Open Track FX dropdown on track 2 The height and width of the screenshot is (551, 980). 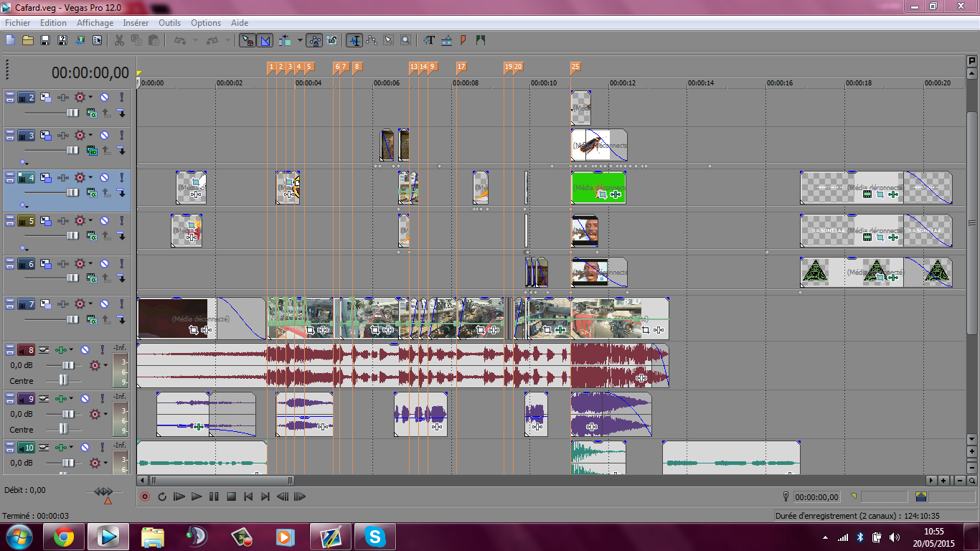click(x=90, y=97)
